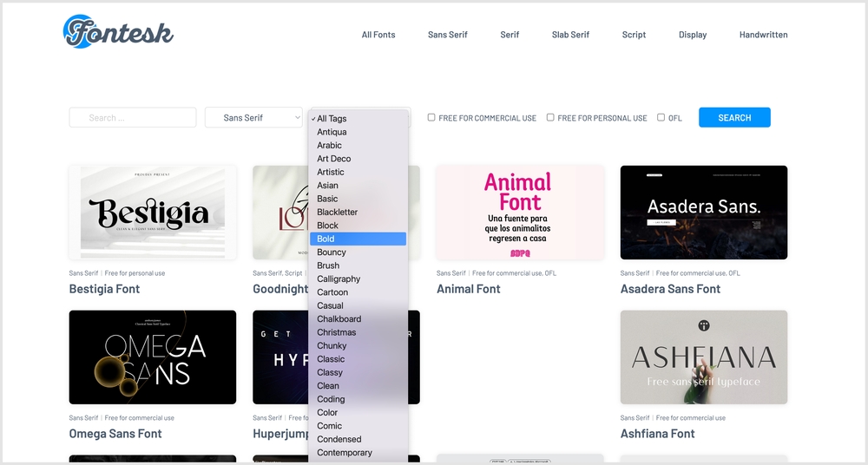Choose Antiqua tag from dropdown

pos(358,132)
